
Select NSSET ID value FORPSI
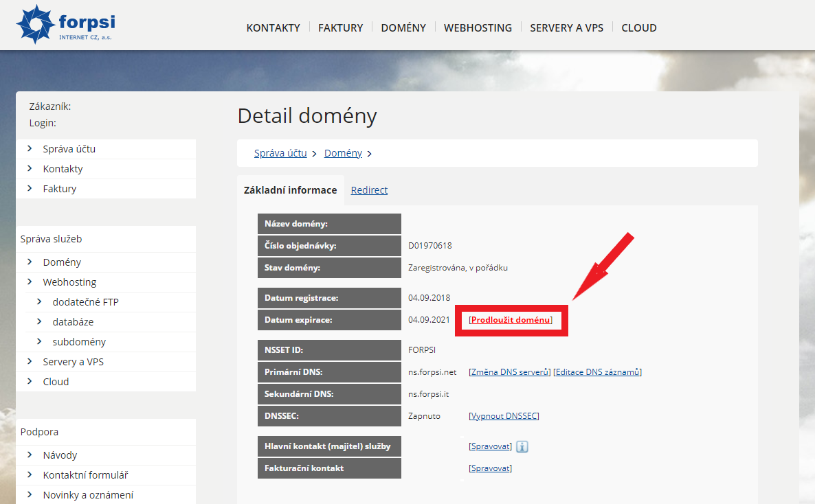[422, 350]
